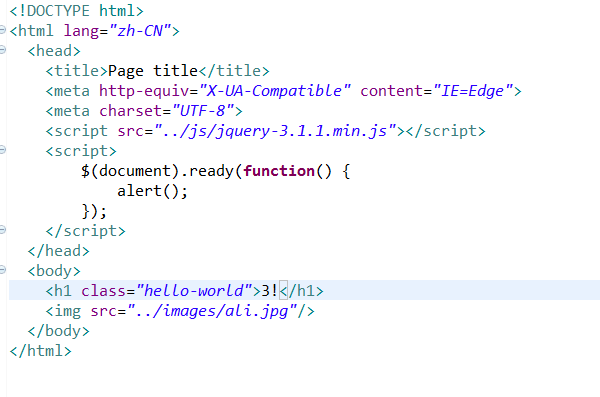Click the closing }); line
Image resolution: width=600 pixels, height=397 pixels.
(x=94, y=211)
